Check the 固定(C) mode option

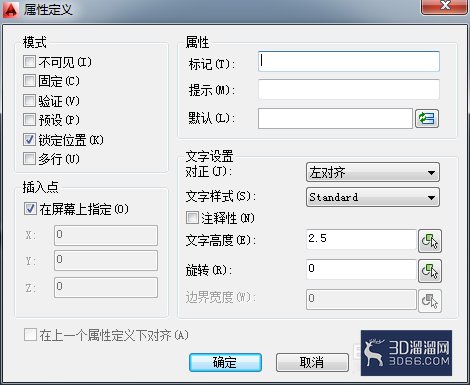(29, 81)
